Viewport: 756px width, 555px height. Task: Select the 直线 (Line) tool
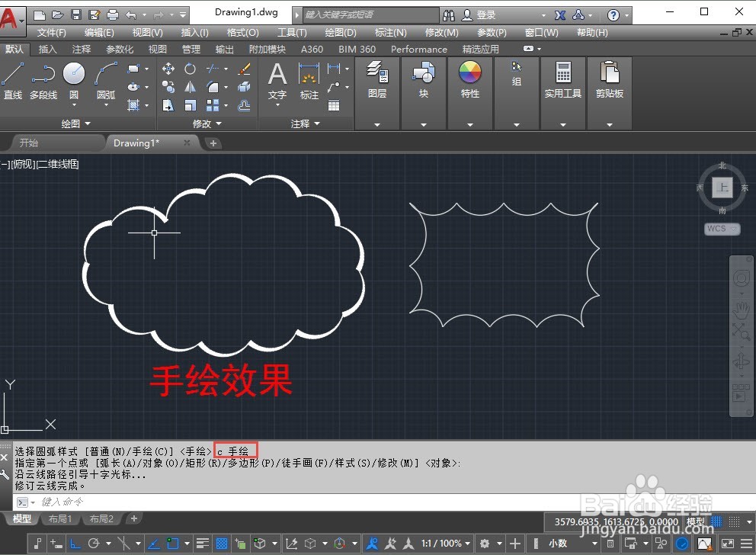click(12, 81)
